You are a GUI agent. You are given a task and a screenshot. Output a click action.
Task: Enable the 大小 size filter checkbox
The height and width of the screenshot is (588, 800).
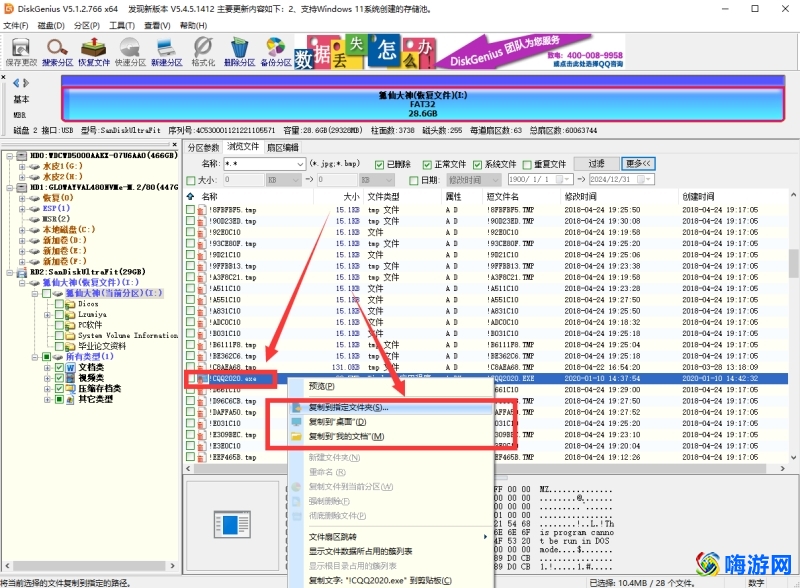191,180
